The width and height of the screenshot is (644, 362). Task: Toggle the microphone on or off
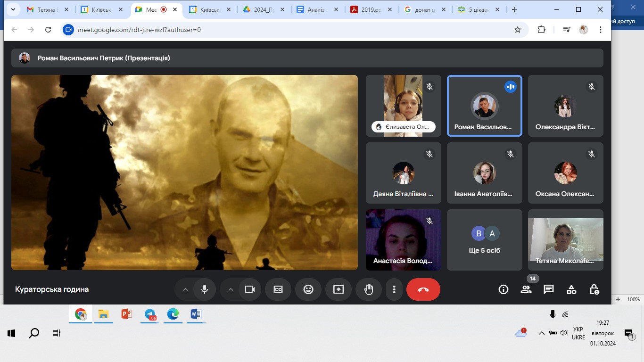pos(205,289)
